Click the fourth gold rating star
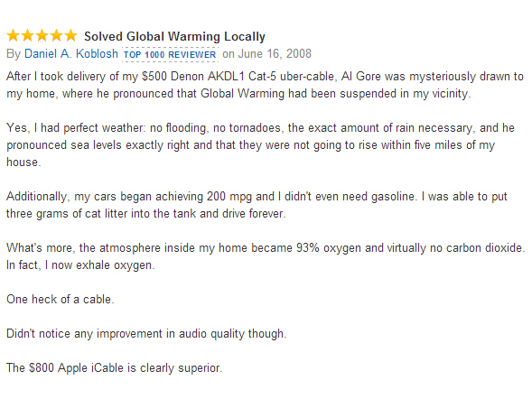 (x=56, y=35)
